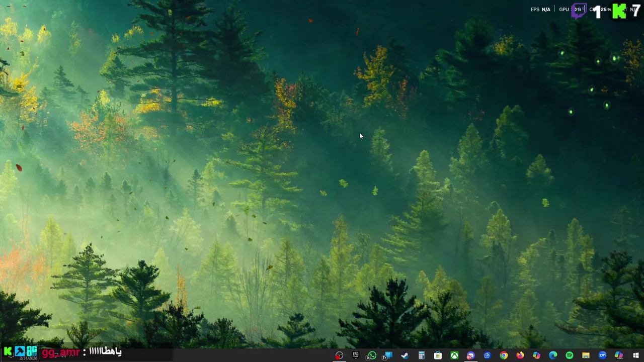Click the FPS N/A readout
Screen dimensions: 644x362
tap(540, 10)
